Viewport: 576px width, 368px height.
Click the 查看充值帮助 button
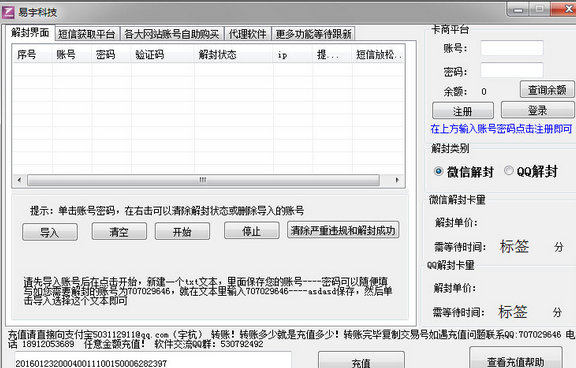pyautogui.click(x=516, y=359)
